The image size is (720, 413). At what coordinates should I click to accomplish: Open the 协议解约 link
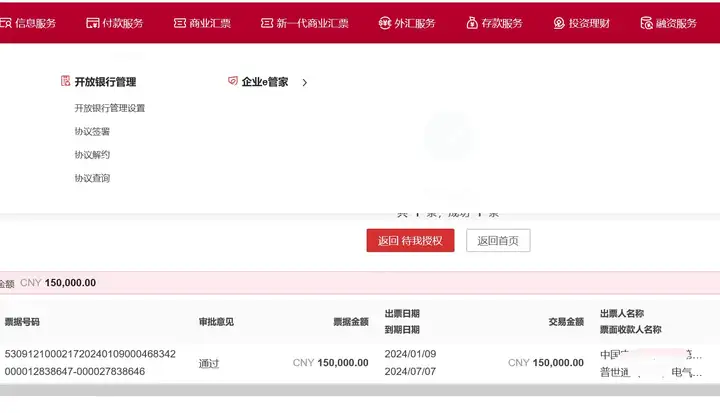pyautogui.click(x=92, y=155)
